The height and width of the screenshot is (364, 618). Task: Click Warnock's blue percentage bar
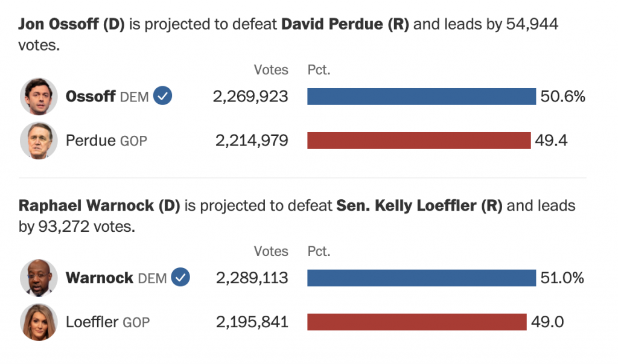click(x=421, y=278)
